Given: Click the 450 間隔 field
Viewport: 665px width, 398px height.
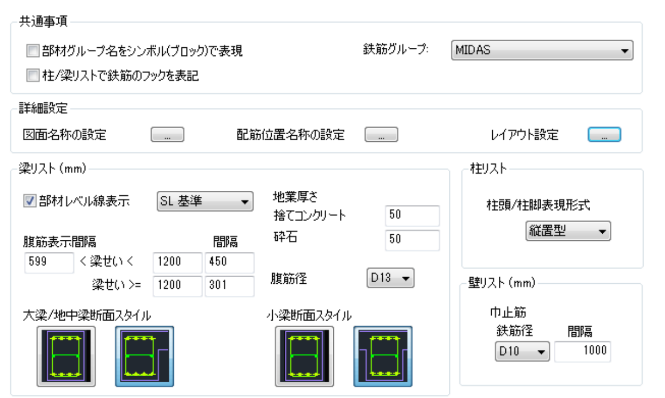Looking at the screenshot, I should pyautogui.click(x=229, y=262).
